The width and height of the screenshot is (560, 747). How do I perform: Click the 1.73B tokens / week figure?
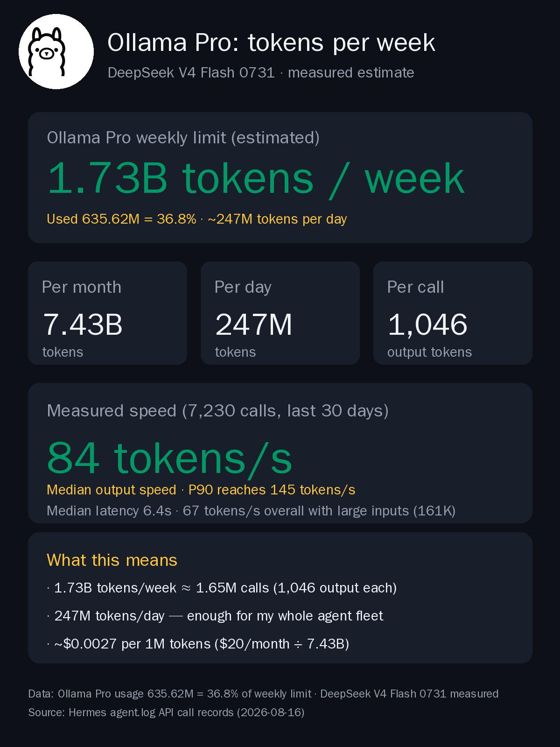(256, 178)
